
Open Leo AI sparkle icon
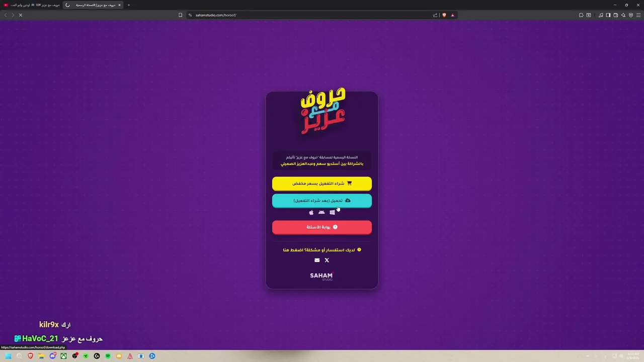point(623,15)
